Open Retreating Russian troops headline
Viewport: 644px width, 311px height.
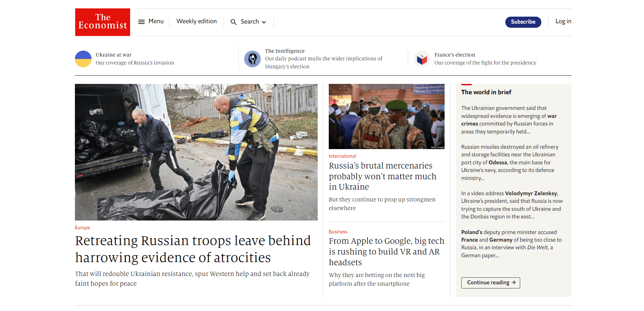click(193, 249)
